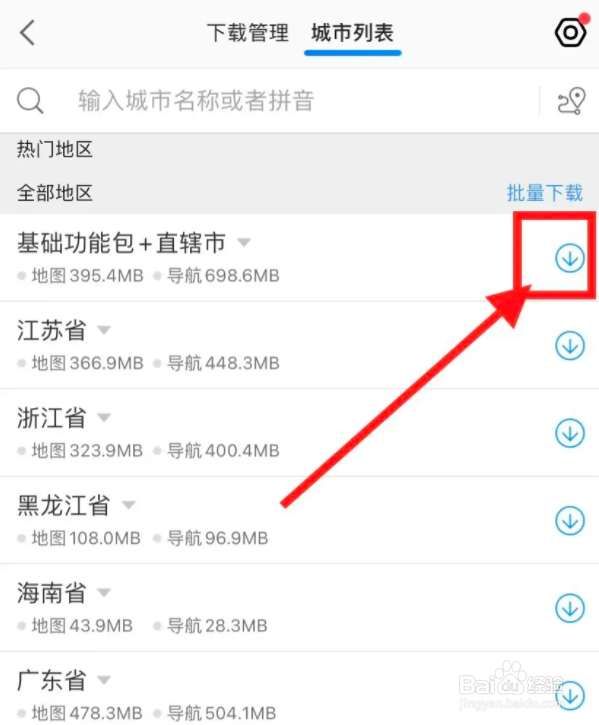This screenshot has width=599, height=725.
Task: Download 基础功能包+直辖市 package
Action: [569, 258]
